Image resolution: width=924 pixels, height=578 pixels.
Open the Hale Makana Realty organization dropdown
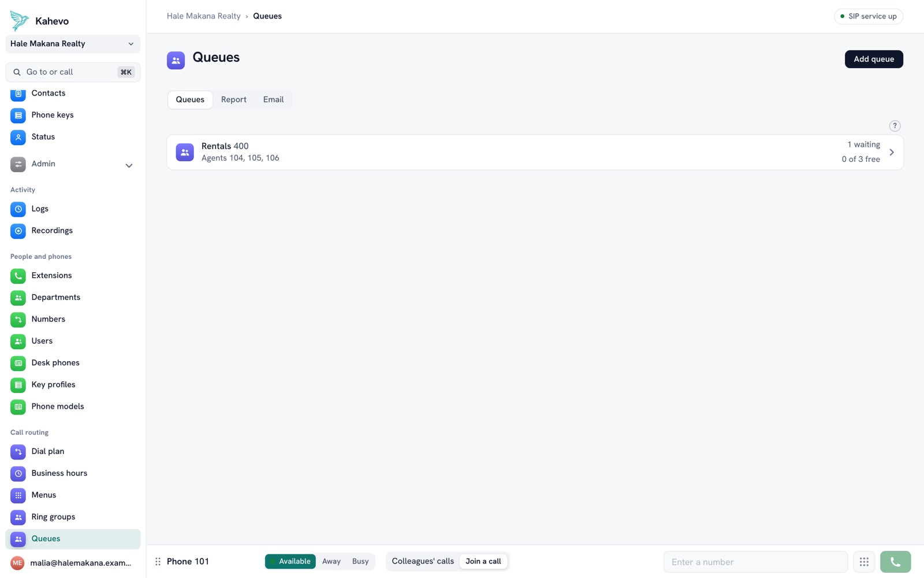[x=73, y=44]
